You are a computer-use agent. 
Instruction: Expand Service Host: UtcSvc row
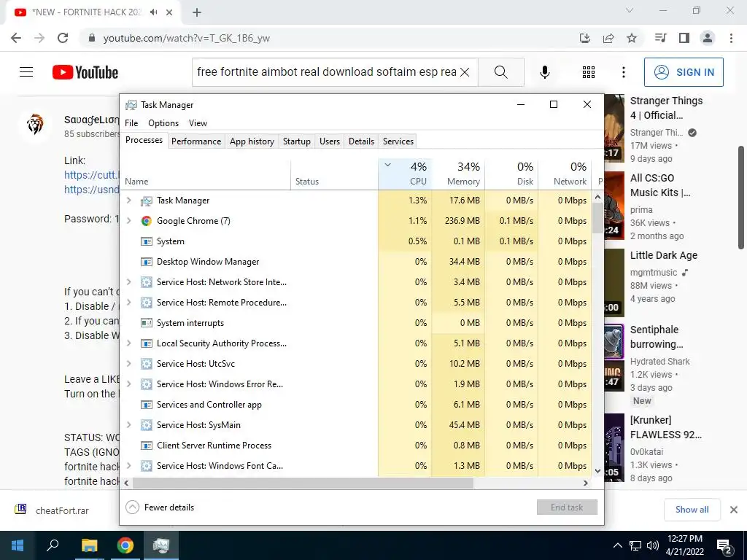128,363
